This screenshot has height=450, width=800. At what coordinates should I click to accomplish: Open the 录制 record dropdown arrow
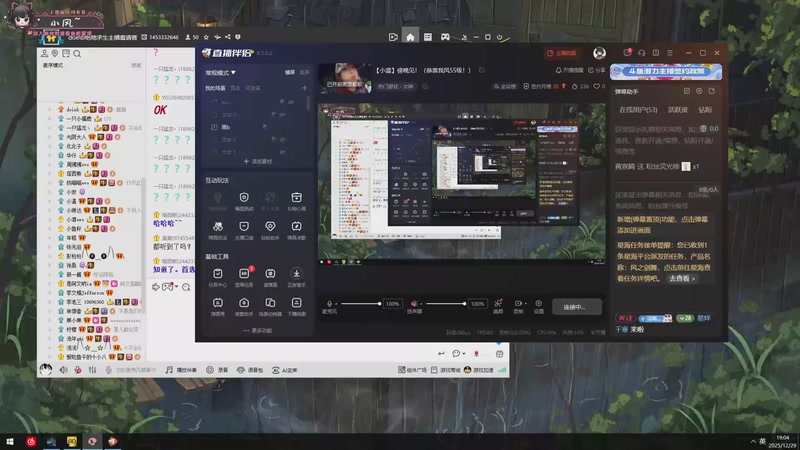click(x=526, y=304)
